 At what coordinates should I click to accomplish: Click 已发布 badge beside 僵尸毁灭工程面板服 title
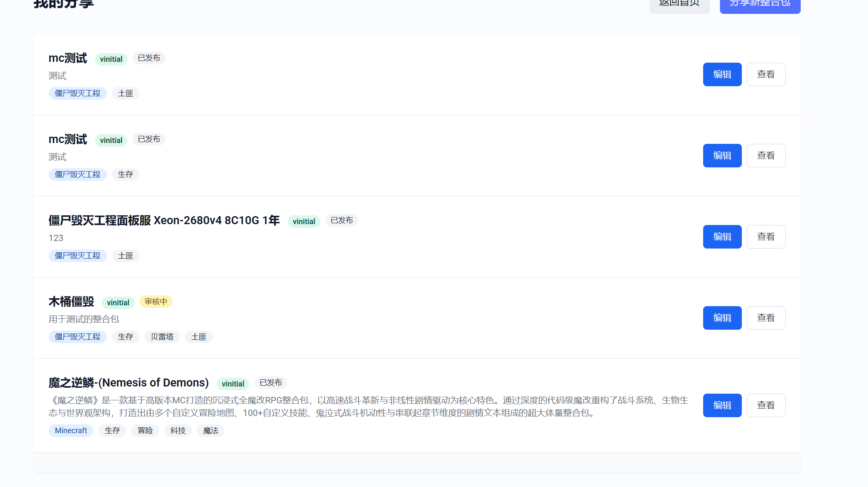pyautogui.click(x=342, y=220)
